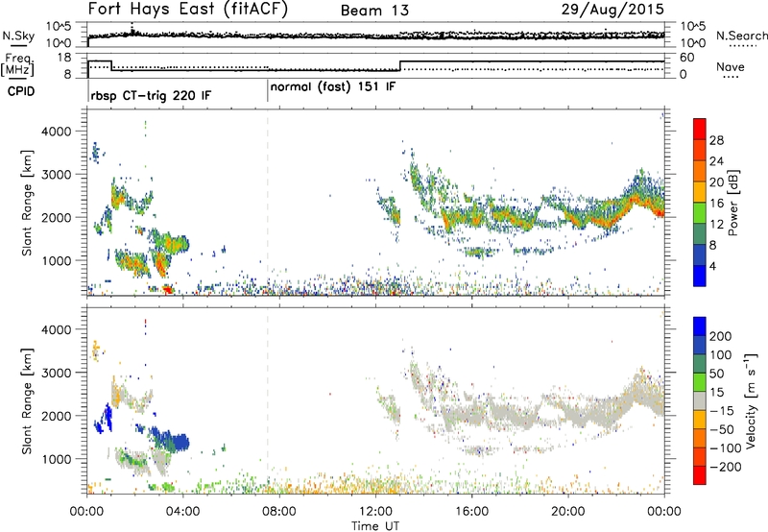Click the 200 label on Velocity colorbar
768x532 pixels.
tap(721, 336)
